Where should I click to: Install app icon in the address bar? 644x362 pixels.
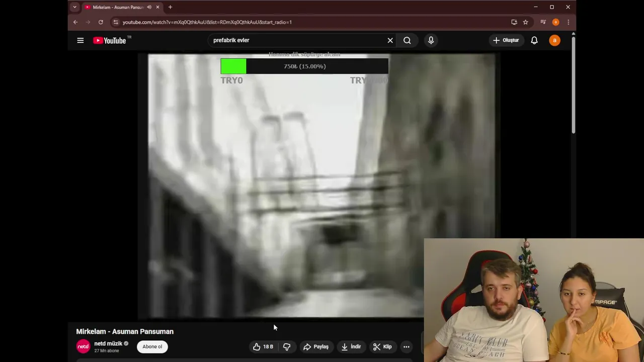(x=514, y=22)
